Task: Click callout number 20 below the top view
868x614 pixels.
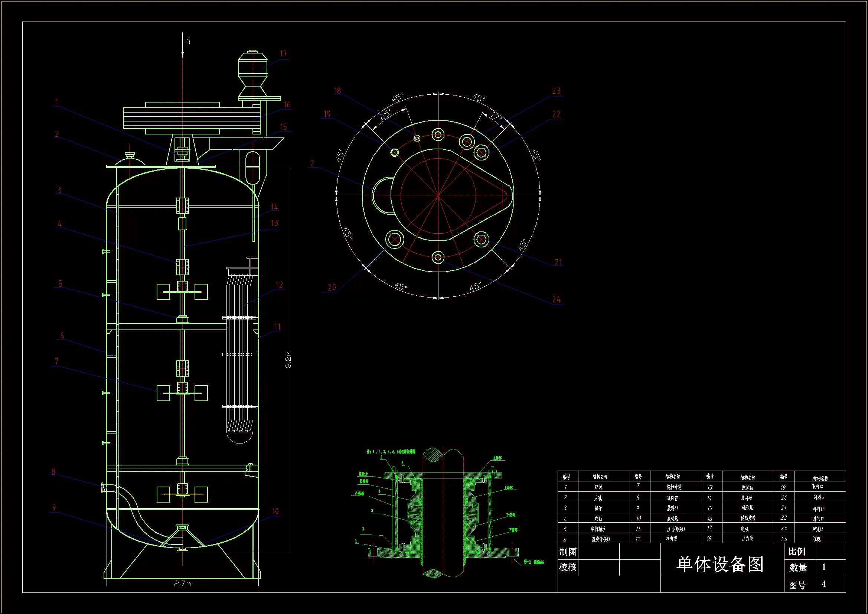Action: [x=332, y=287]
